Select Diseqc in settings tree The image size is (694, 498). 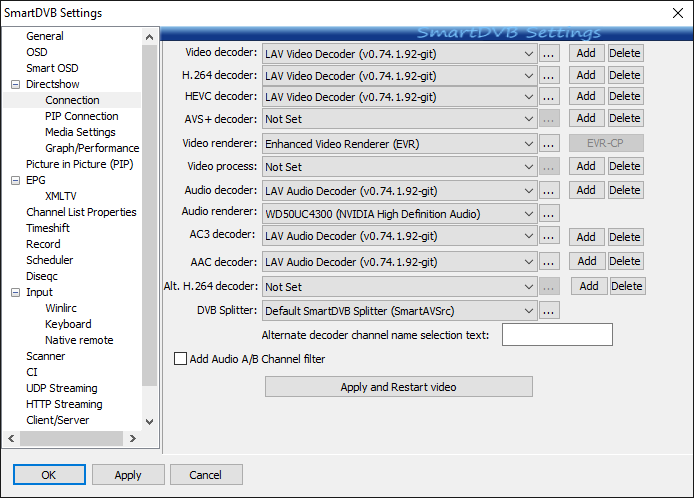(x=42, y=276)
